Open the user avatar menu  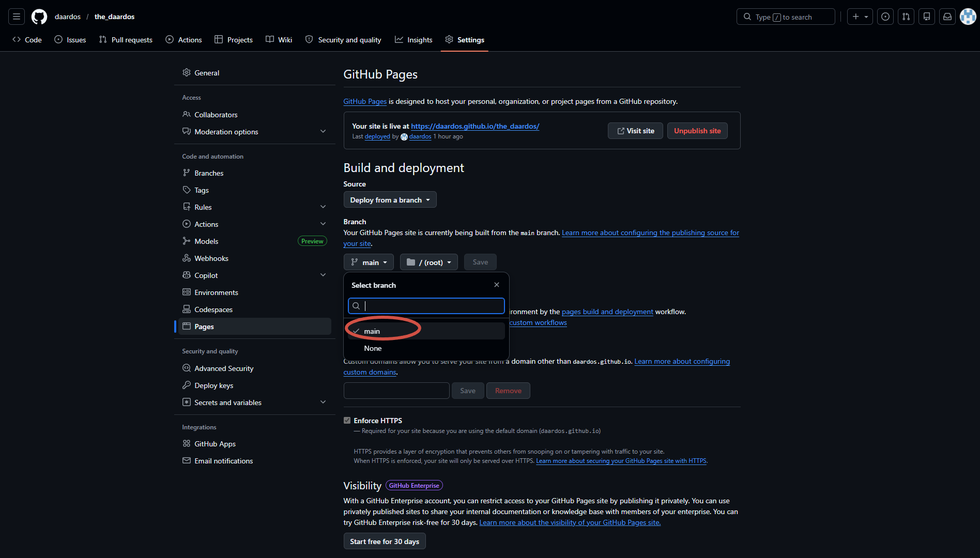(968, 17)
